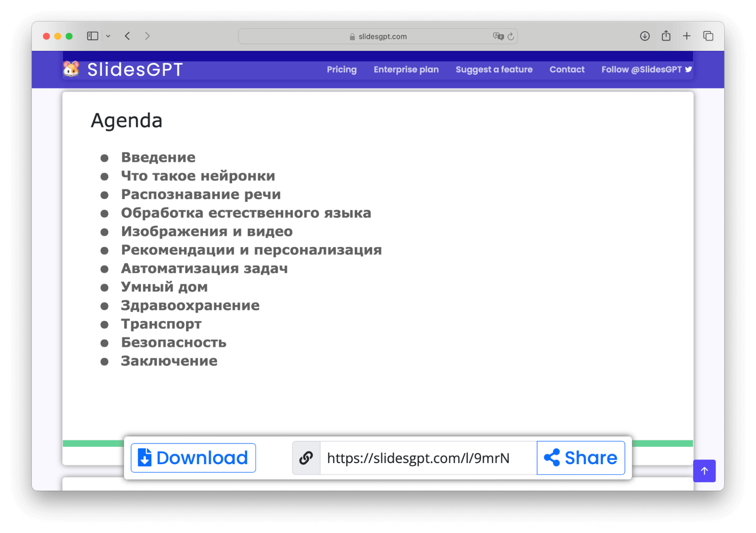
Task: Click the Twitter bird icon next to Follow @SlidesGPT
Action: coord(689,69)
